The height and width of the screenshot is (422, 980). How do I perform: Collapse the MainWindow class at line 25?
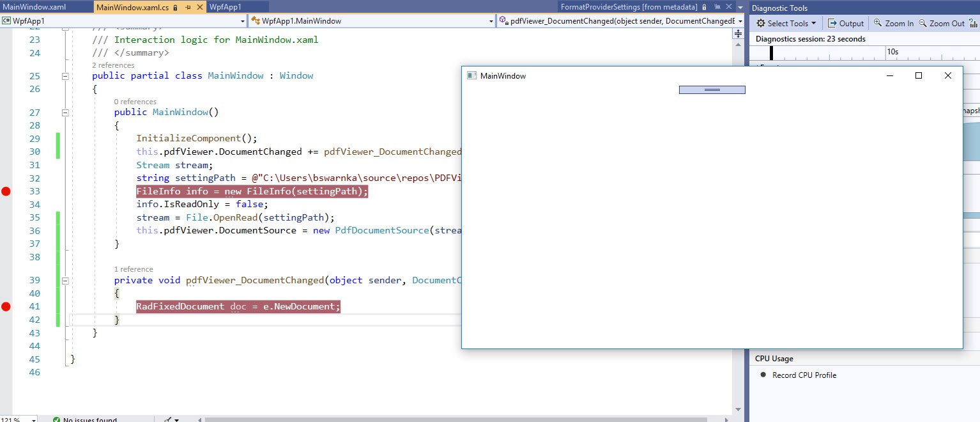point(65,75)
